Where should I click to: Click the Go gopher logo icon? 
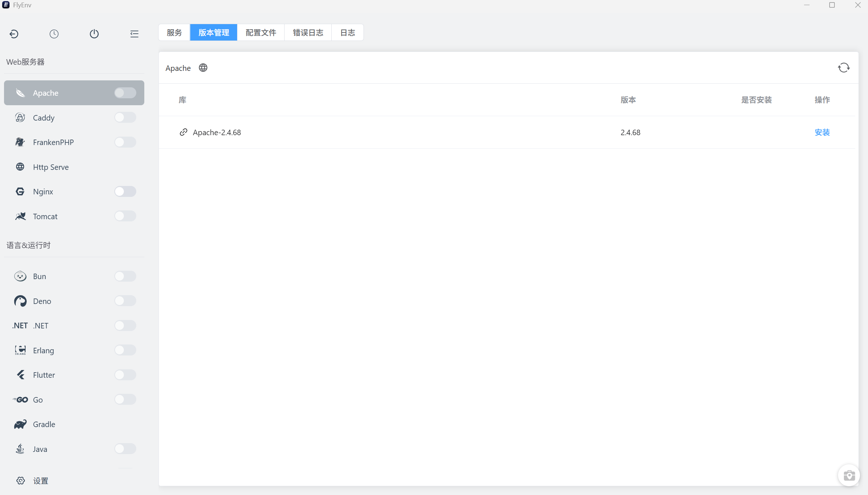20,400
